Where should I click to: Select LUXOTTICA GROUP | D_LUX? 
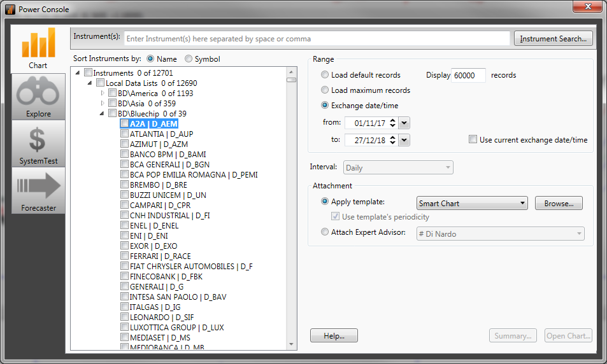click(x=177, y=327)
